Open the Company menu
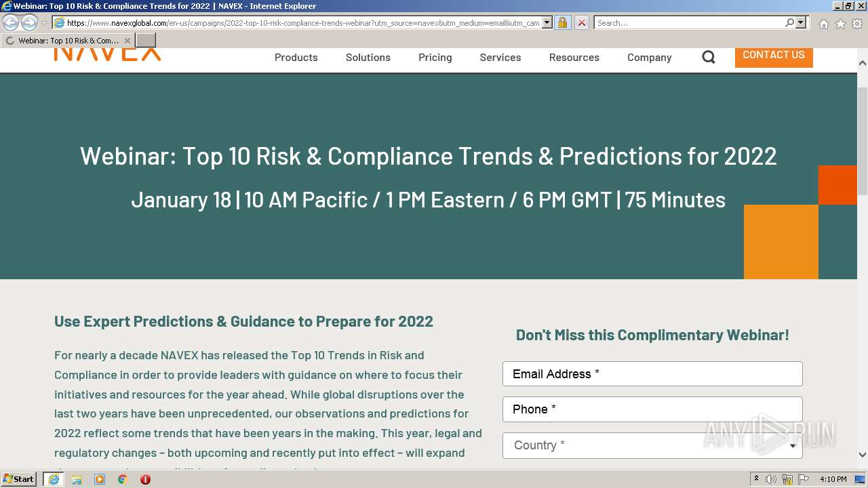This screenshot has width=868, height=488. tap(650, 58)
